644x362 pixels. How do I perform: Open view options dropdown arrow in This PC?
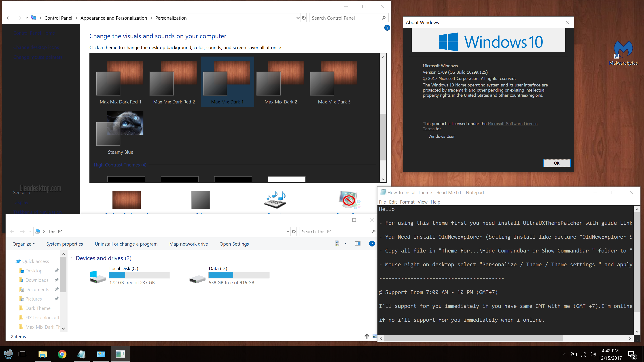point(345,244)
